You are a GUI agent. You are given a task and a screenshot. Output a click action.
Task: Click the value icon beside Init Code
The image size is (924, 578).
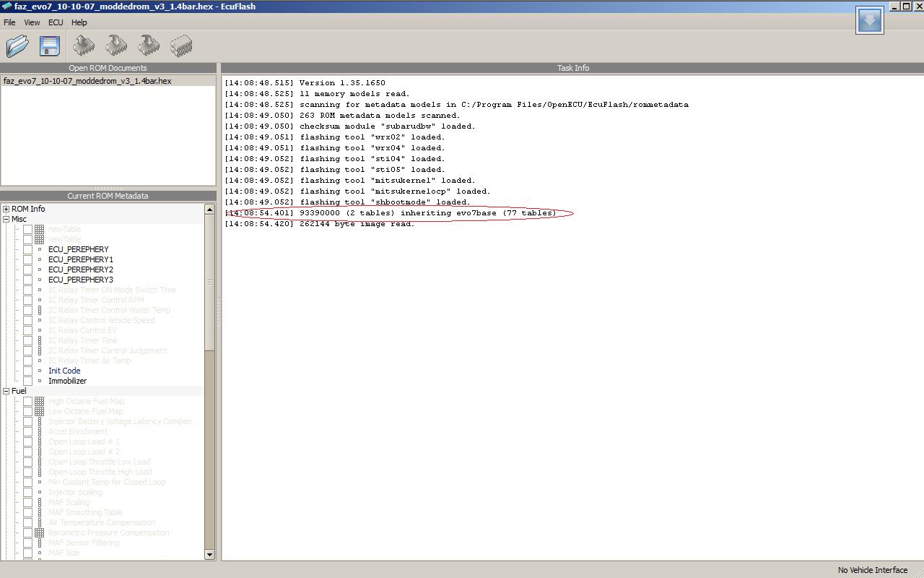40,371
